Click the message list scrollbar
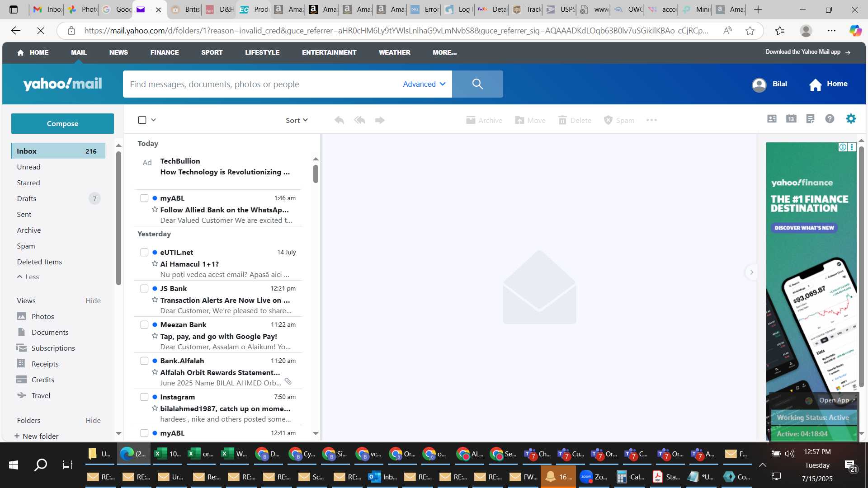The image size is (868, 488). click(316, 174)
